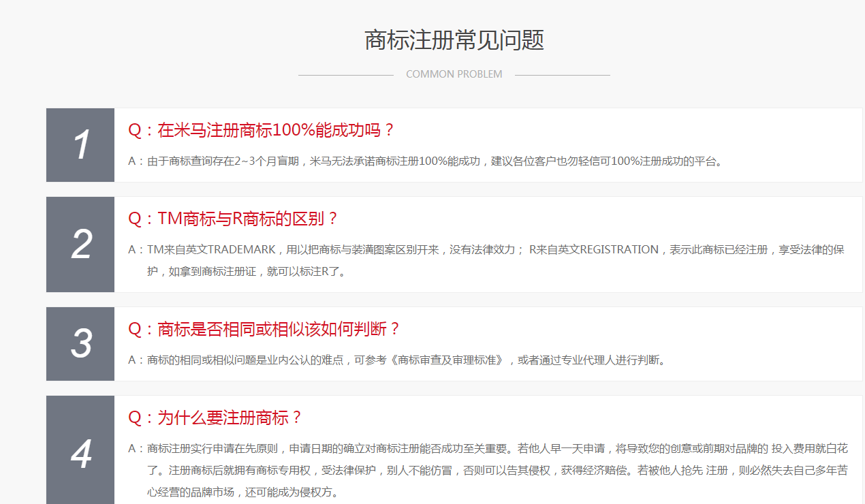Open the 为什么要注册商标 question title
Screen dimensions: 865x504
click(215, 418)
